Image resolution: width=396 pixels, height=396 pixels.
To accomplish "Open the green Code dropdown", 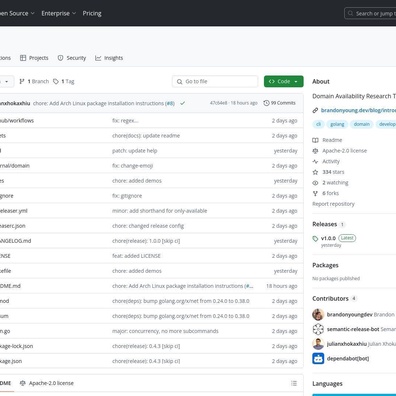I will [x=284, y=81].
